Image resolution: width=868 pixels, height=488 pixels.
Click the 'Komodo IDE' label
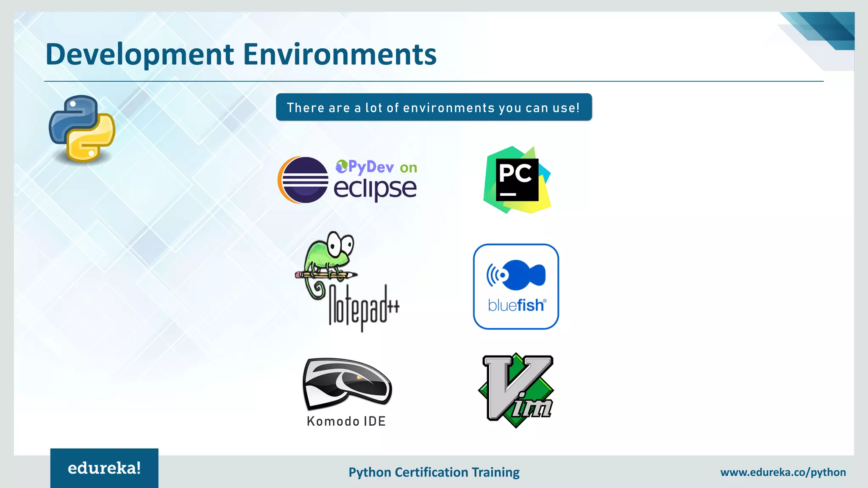346,421
